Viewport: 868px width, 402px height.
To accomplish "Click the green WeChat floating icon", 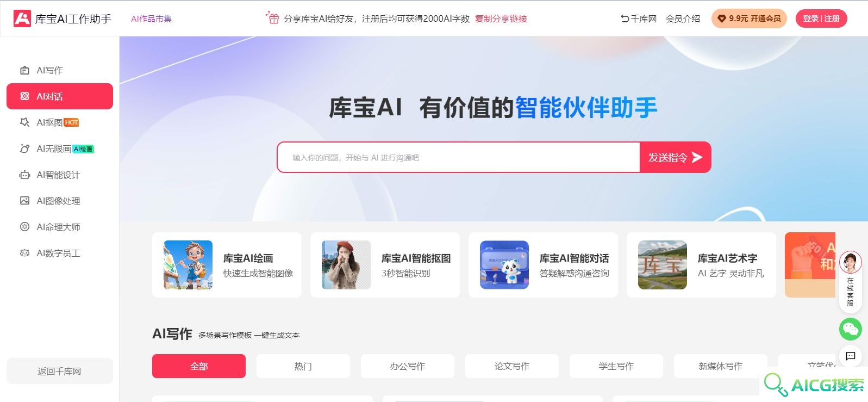I will [851, 329].
